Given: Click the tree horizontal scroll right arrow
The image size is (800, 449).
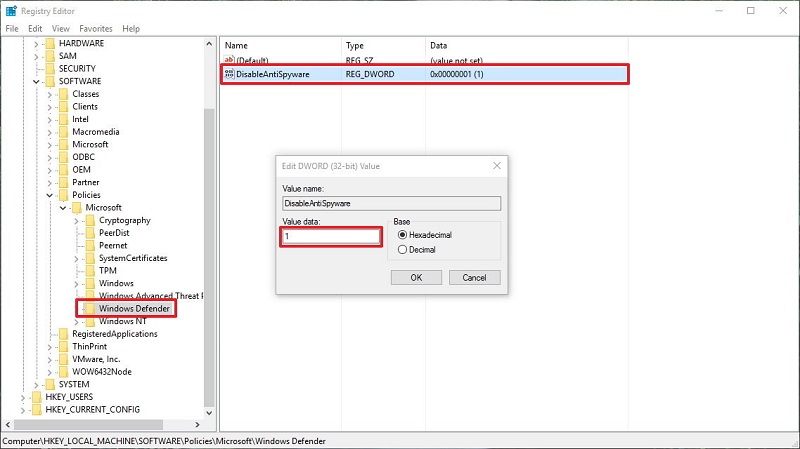Looking at the screenshot, I should coord(197,425).
